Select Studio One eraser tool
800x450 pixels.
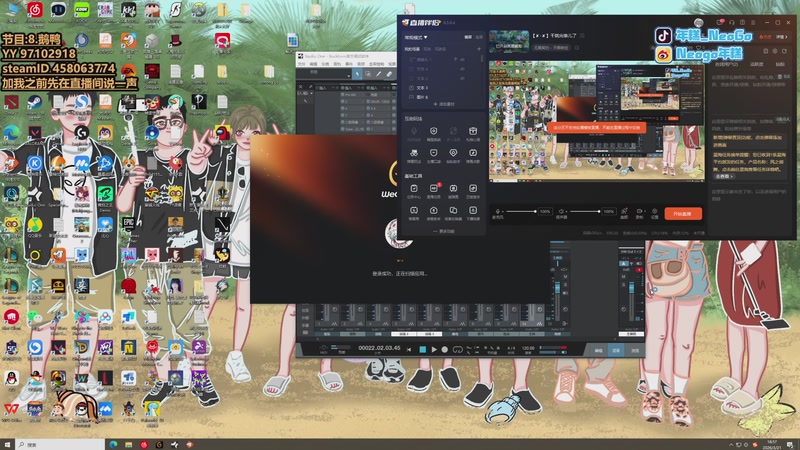coord(389,73)
